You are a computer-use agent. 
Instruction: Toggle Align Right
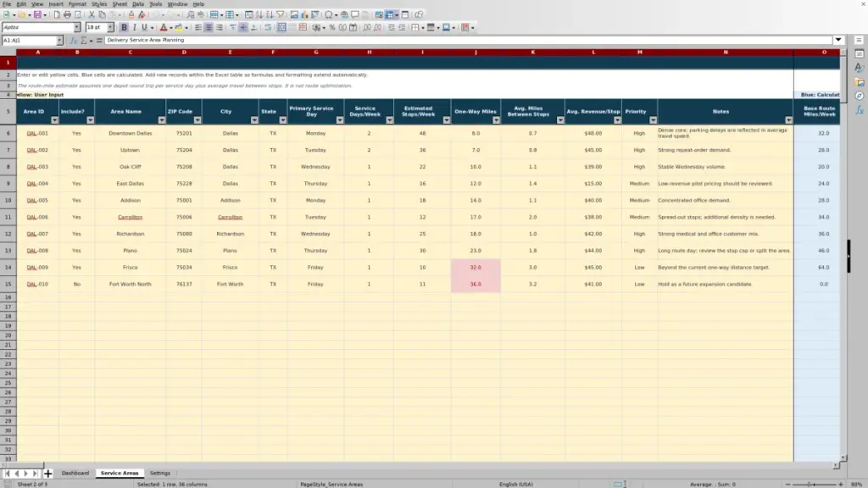click(220, 27)
